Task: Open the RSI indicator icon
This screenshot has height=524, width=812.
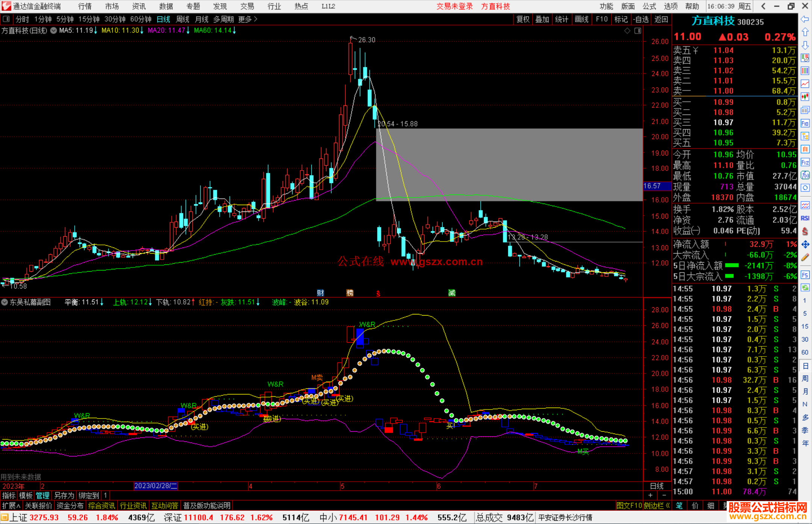Action: [x=805, y=218]
